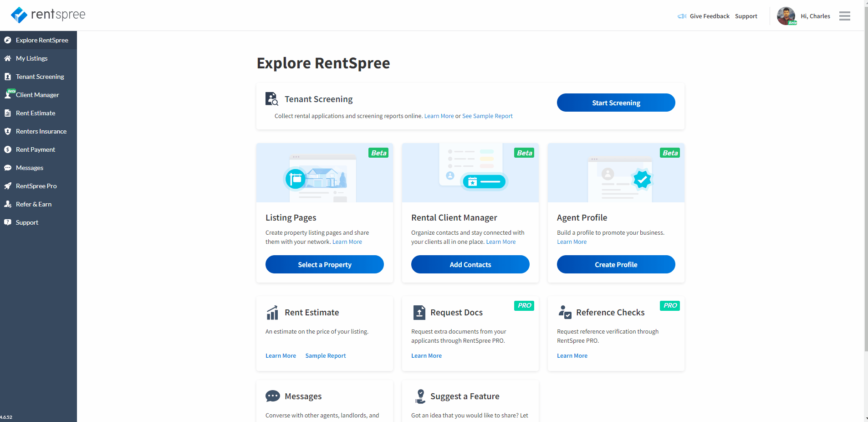This screenshot has width=868, height=422.
Task: Click the Refer & Earn people icon
Action: 8,204
